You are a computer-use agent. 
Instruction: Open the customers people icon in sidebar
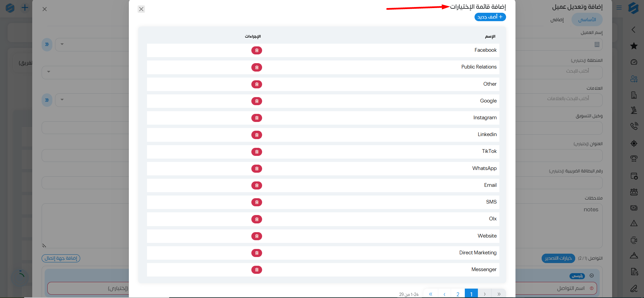click(x=634, y=79)
